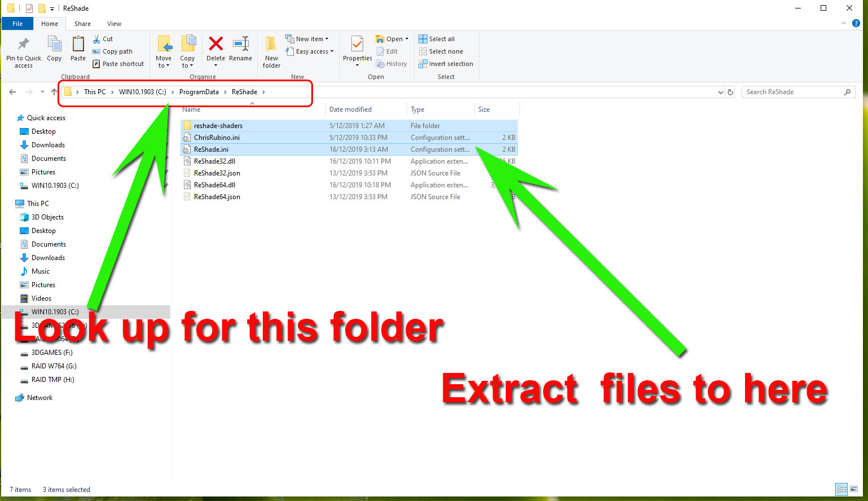Switch to large icons view toggle
This screenshot has height=501, width=868.
854,489
